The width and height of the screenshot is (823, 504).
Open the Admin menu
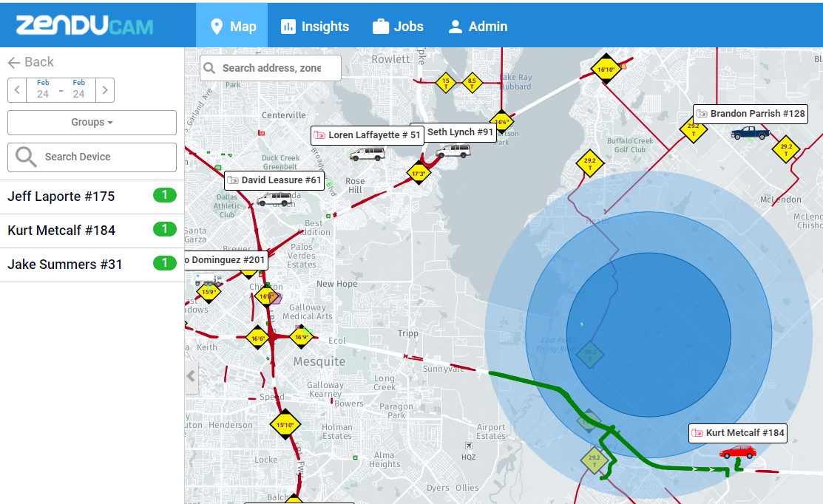478,26
